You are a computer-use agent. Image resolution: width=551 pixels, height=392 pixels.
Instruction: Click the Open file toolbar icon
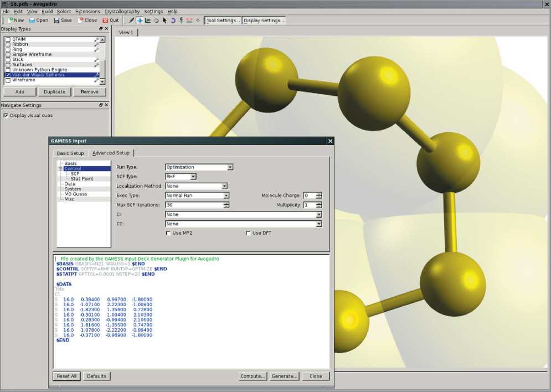[39, 20]
